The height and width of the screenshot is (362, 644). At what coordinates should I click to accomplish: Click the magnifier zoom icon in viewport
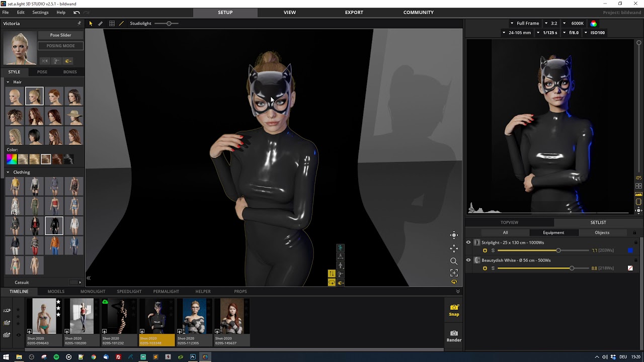pos(454,261)
